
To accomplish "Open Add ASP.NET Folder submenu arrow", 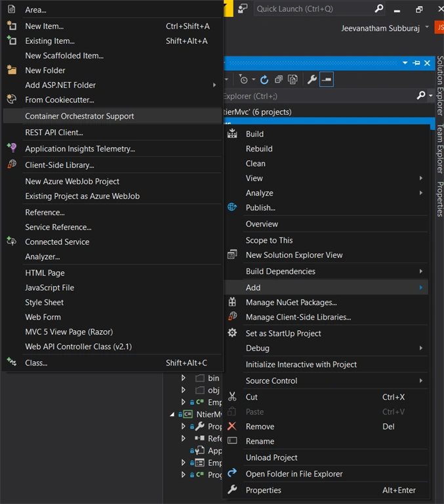I will coord(214,85).
